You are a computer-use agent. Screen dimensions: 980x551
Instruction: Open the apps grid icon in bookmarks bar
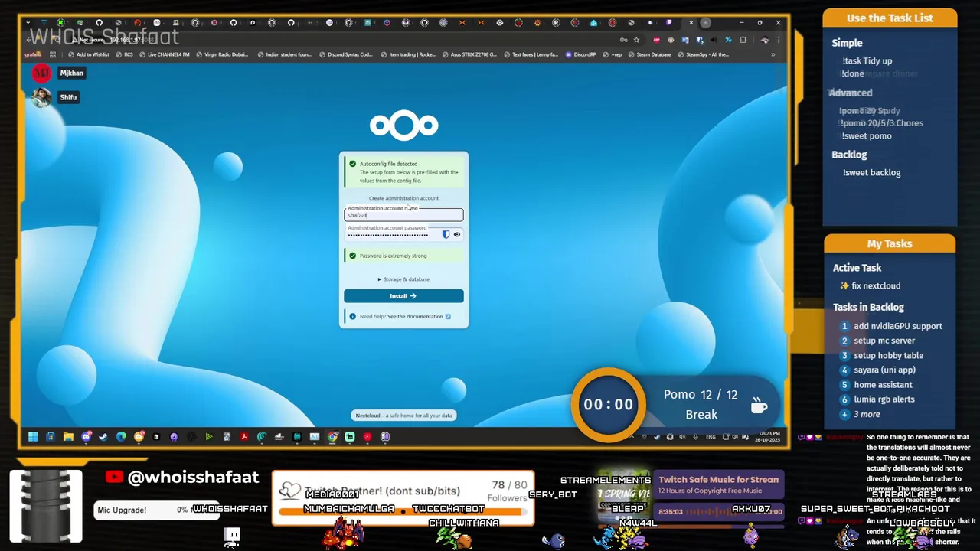53,54
